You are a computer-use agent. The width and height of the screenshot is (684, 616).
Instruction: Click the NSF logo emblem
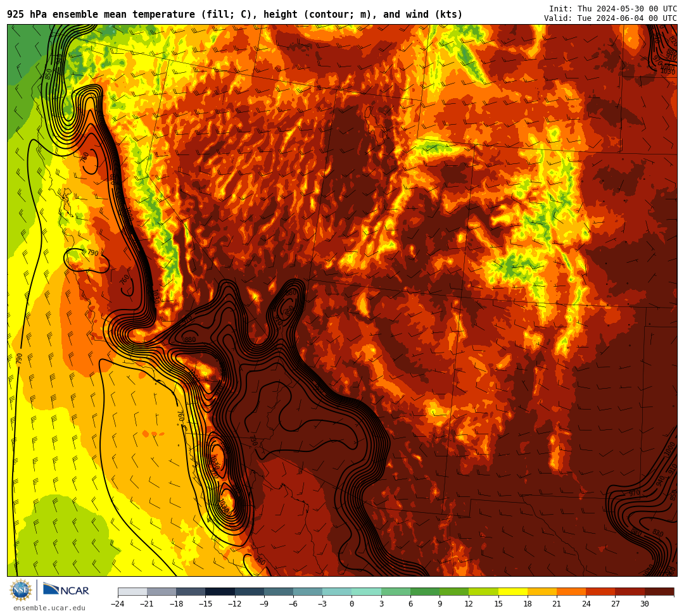click(x=21, y=590)
